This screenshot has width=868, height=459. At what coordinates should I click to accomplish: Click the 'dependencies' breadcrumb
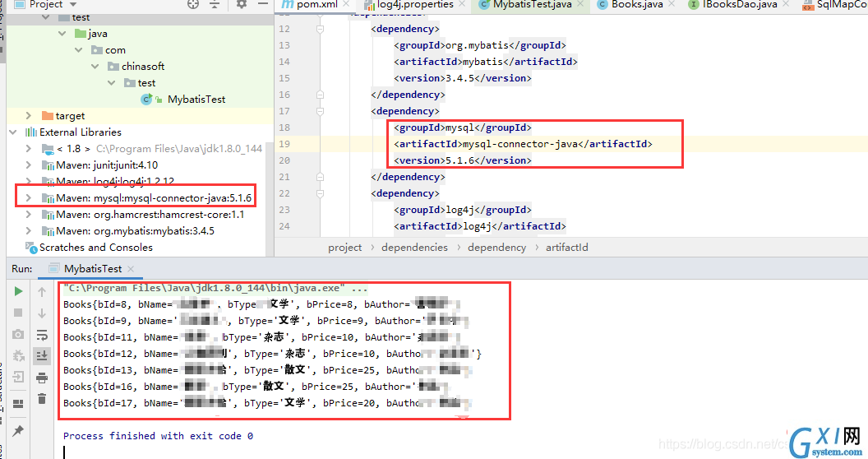pyautogui.click(x=414, y=248)
